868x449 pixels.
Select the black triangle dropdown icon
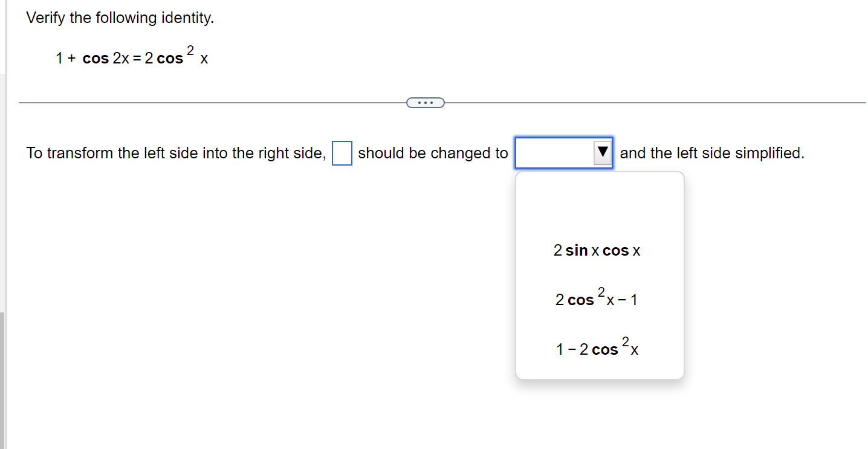[x=601, y=153]
